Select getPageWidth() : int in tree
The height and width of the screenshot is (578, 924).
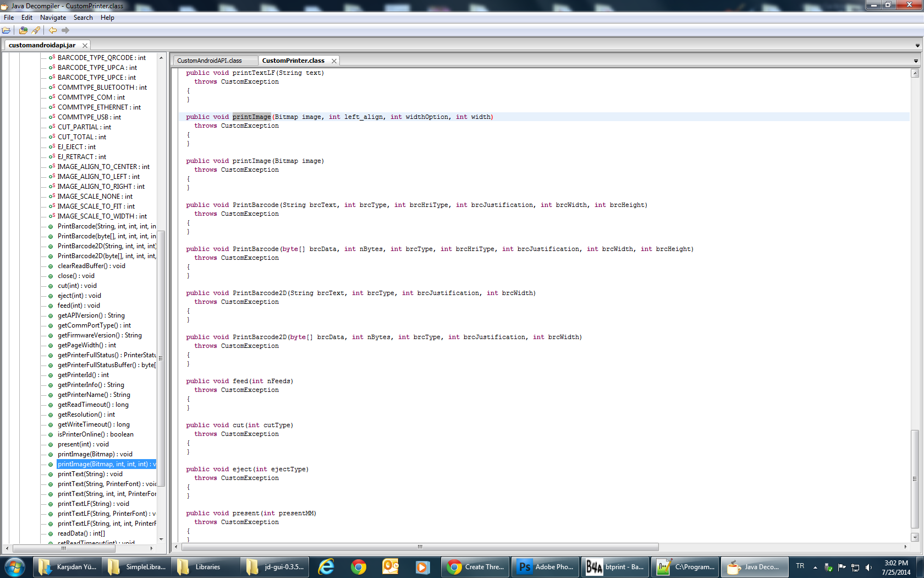point(87,345)
